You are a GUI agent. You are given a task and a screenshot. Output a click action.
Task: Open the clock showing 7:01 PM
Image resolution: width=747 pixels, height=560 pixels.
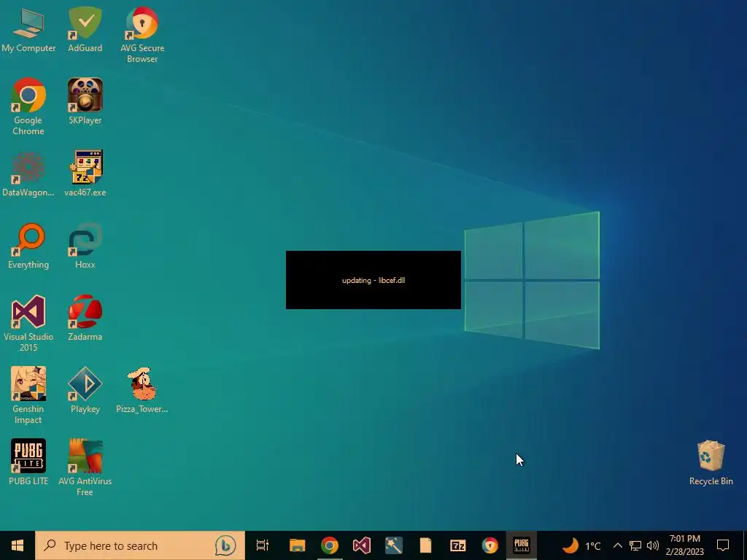(685, 545)
